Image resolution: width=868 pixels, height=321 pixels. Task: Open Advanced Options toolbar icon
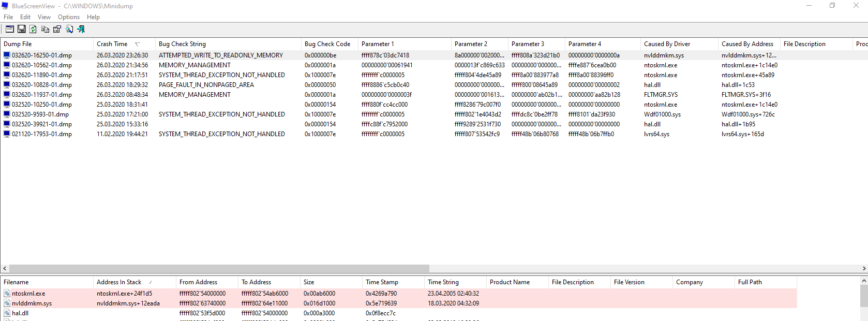coord(10,30)
